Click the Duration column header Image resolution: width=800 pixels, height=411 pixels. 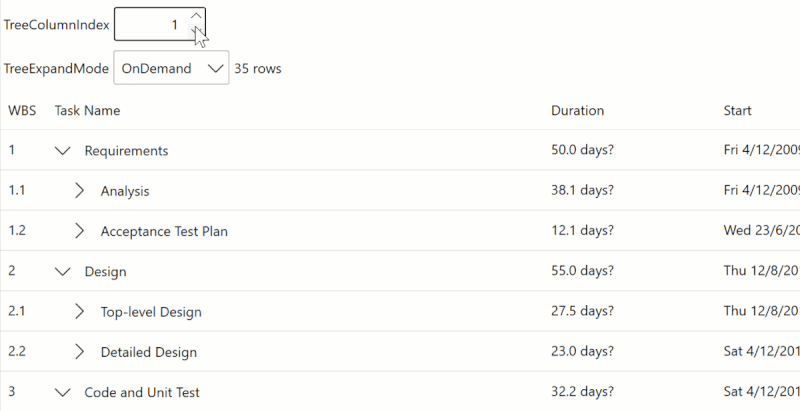(x=577, y=110)
